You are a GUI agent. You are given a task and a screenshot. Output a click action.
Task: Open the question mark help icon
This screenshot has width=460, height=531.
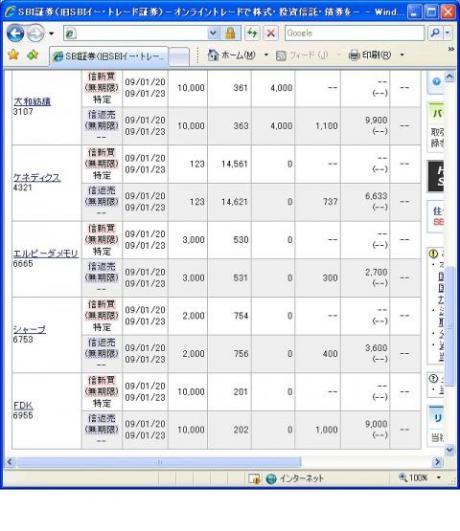[x=433, y=379]
